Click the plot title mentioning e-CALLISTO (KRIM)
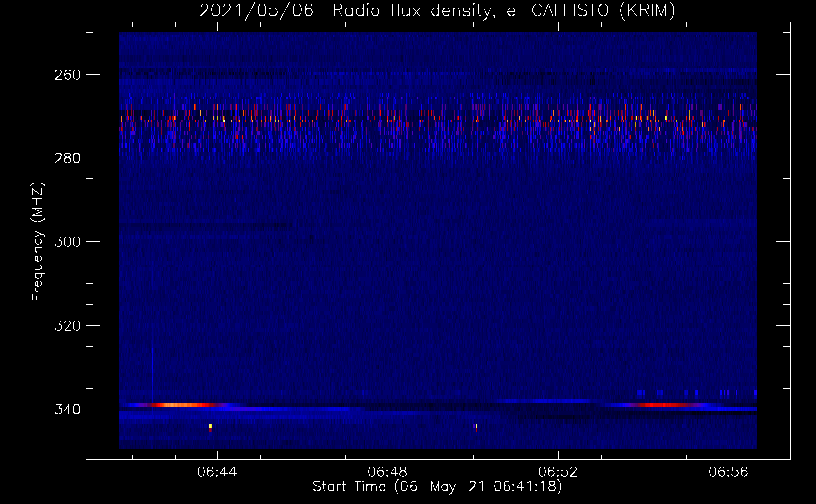Screen dimensions: 816x504 [437, 10]
